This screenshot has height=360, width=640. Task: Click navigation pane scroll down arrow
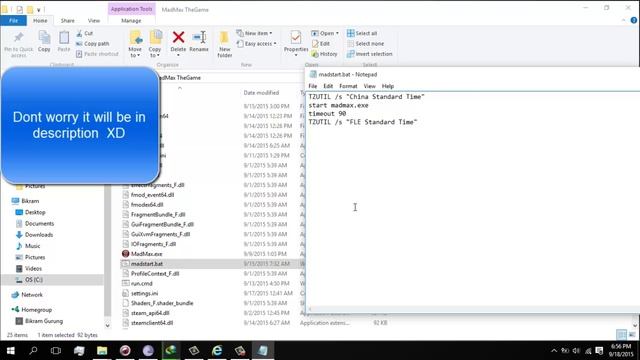point(107,325)
